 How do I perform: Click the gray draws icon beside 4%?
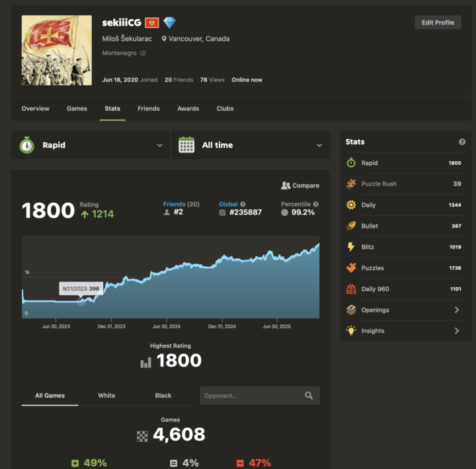[x=173, y=463]
